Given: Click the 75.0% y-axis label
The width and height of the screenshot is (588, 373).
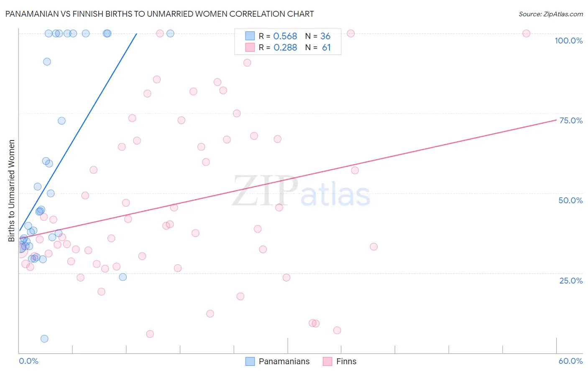Looking at the screenshot, I should point(571,120).
